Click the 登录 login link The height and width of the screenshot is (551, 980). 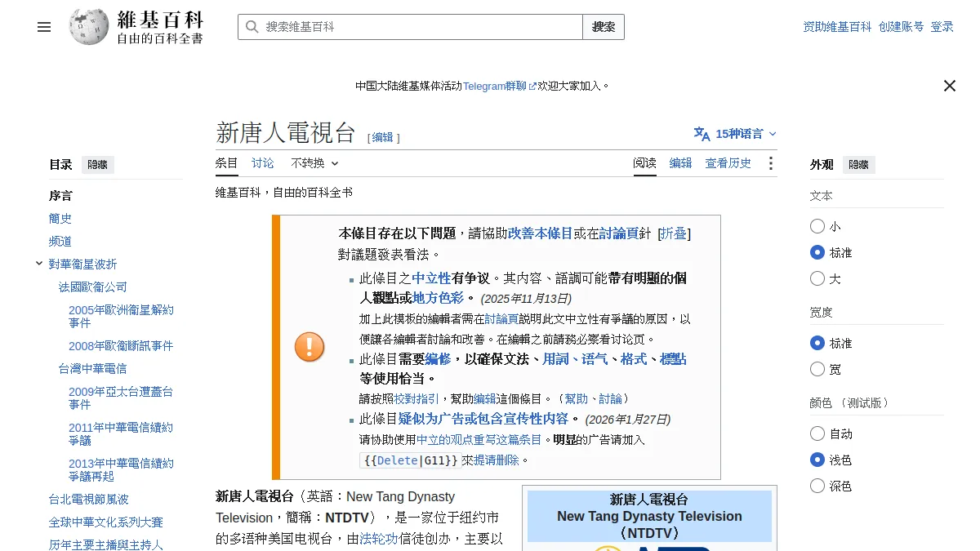click(942, 27)
